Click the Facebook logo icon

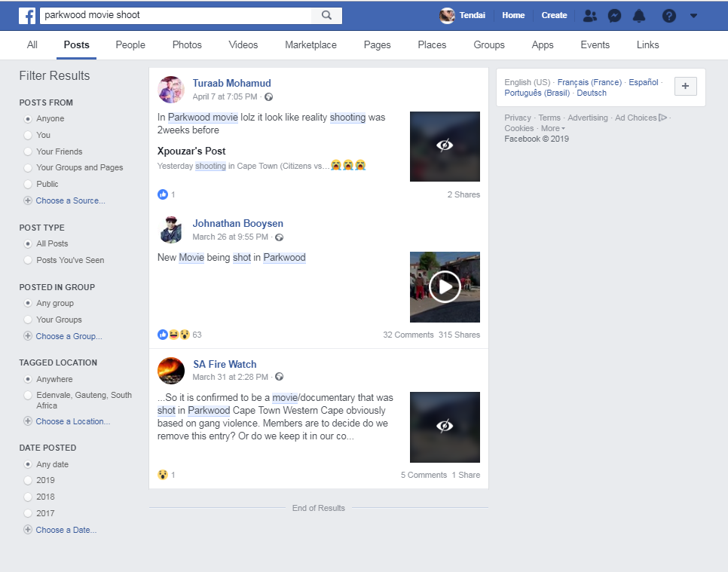pyautogui.click(x=27, y=15)
